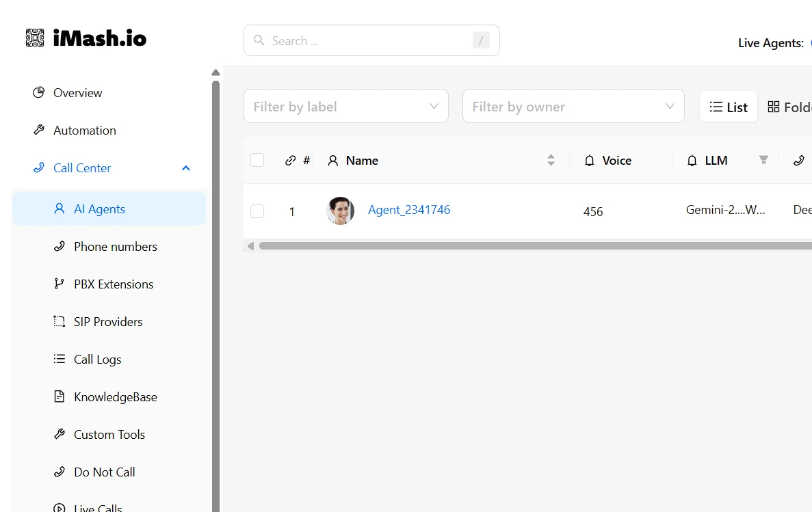The image size is (812, 512).
Task: Check the box for Agent_2341746 row
Action: click(x=257, y=211)
